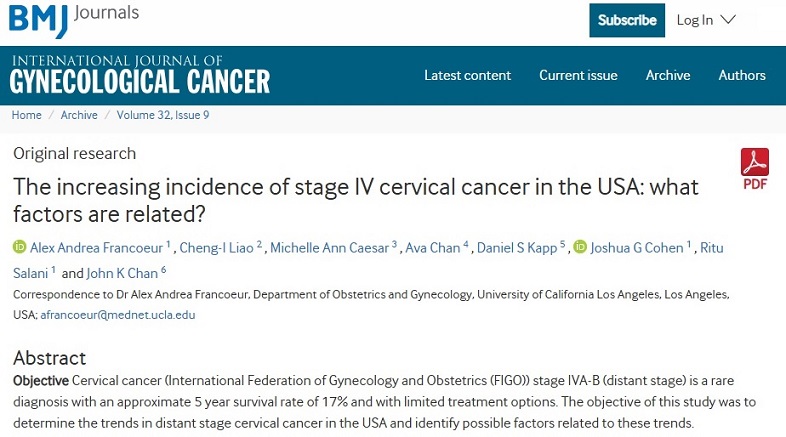Screen dimensions: 786x437
Task: Open the Archive navigation item
Action: point(667,75)
